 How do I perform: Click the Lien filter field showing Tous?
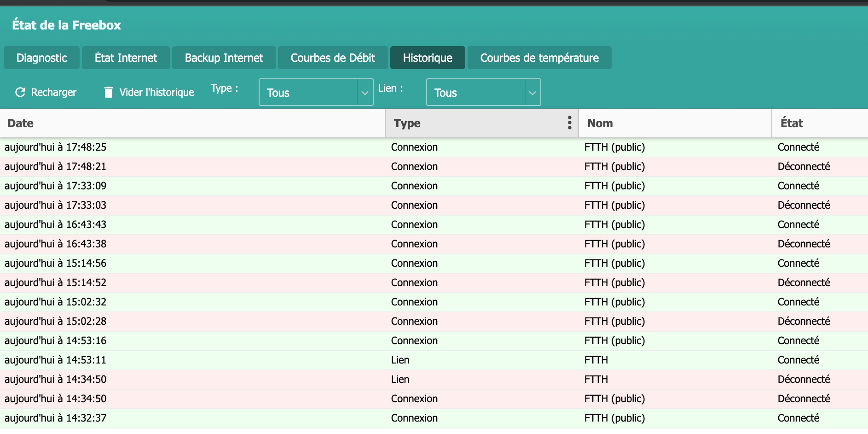click(476, 93)
